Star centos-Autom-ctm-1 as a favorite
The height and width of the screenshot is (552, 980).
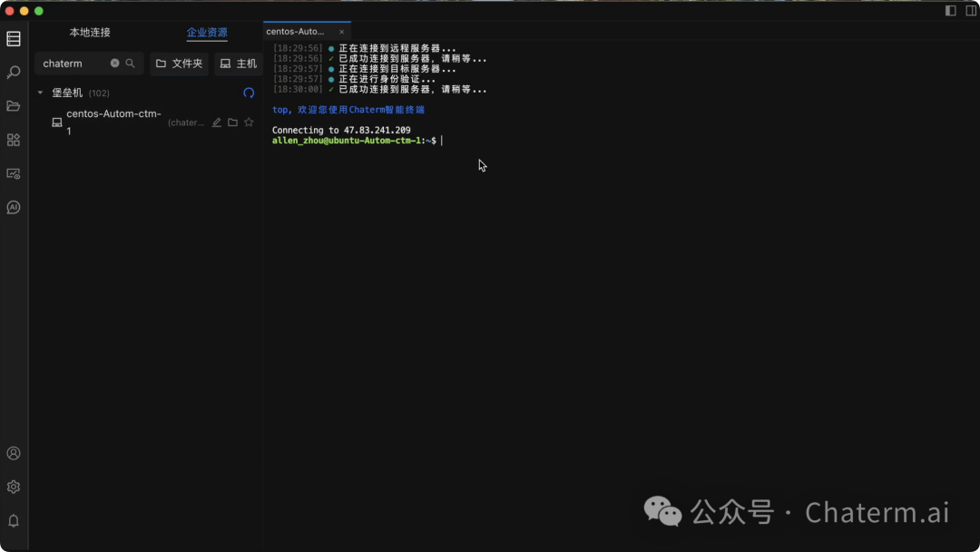[249, 122]
